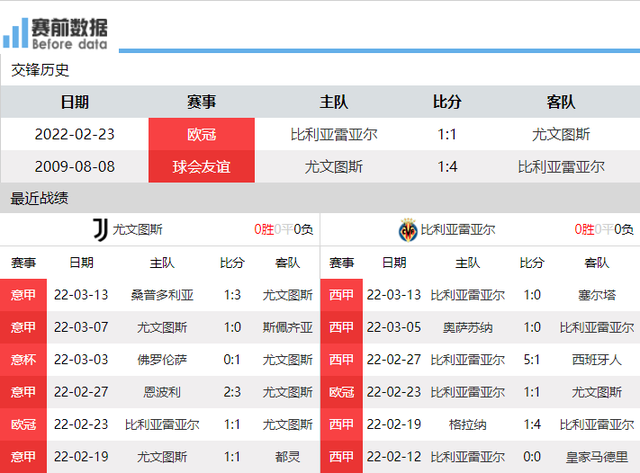Click the 佛罗伦萨 home team name
The height and width of the screenshot is (473, 640).
[x=162, y=359]
